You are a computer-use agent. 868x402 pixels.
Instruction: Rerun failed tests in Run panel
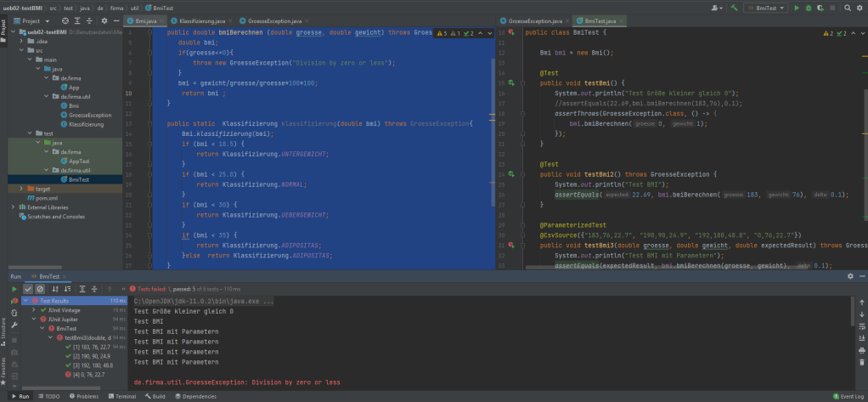14,301
